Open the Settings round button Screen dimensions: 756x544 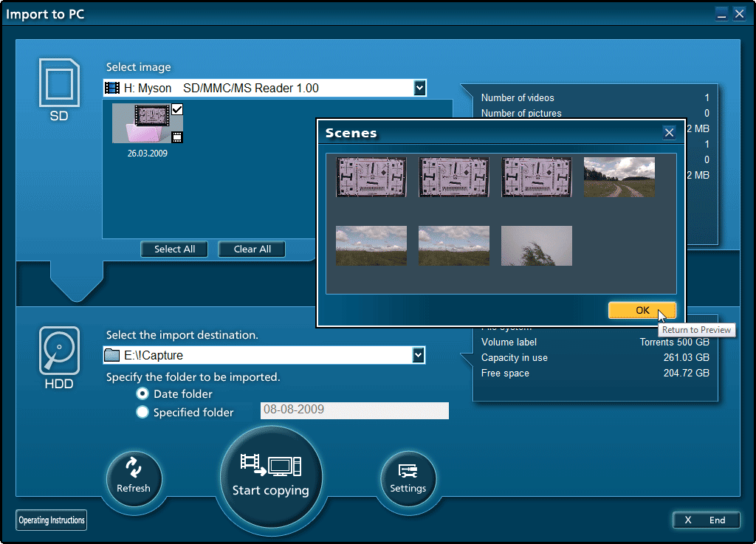[408, 478]
